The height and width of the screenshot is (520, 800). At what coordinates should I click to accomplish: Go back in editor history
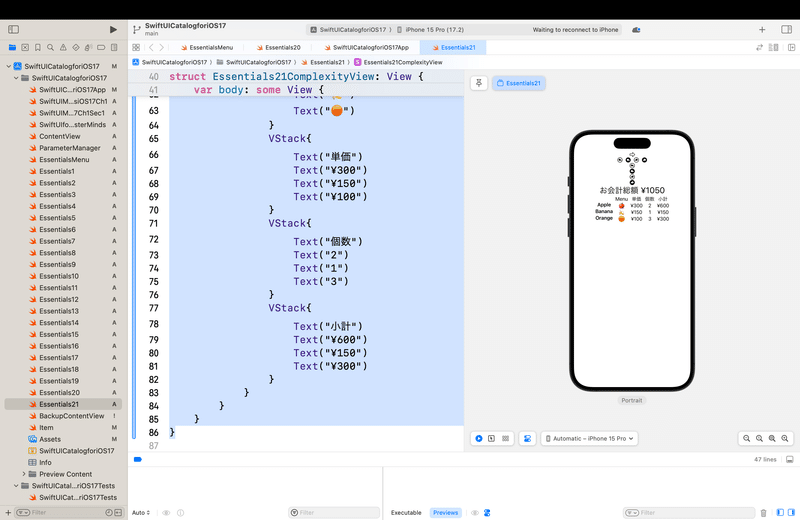pyautogui.click(x=151, y=47)
